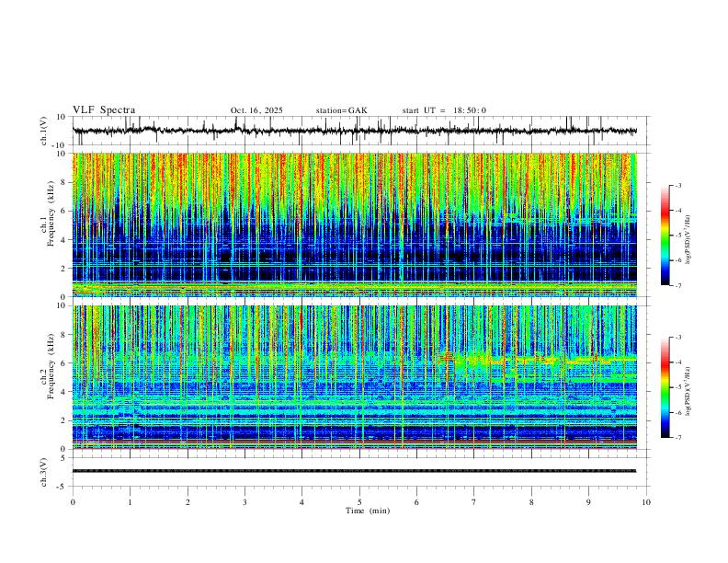The height and width of the screenshot is (563, 728).
Task: Click the ch.2 spectrogram panel
Action: (354, 377)
